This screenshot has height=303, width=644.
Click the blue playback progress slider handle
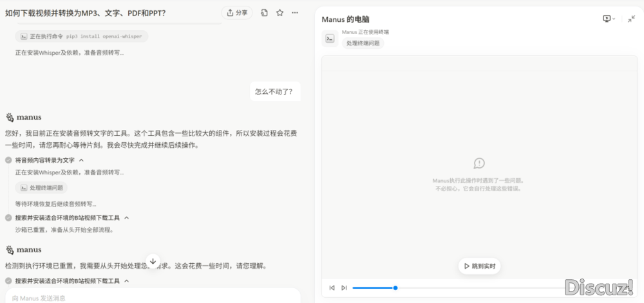(395, 288)
